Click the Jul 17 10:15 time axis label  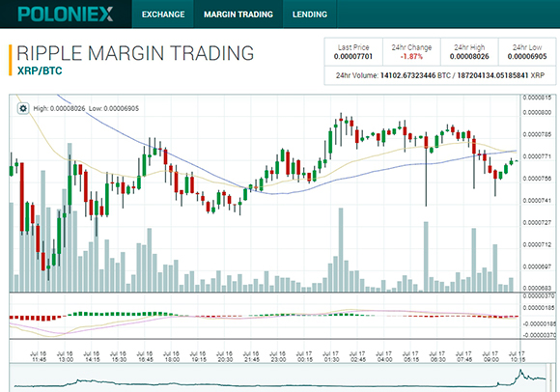click(517, 356)
